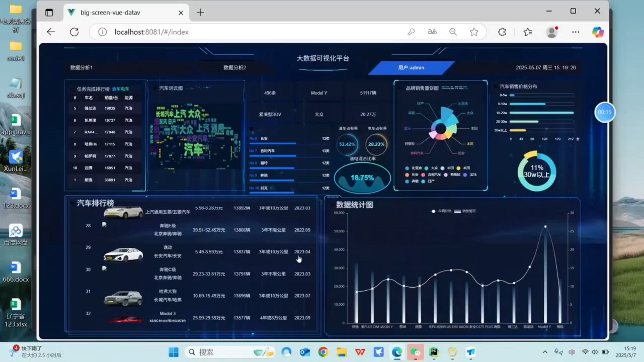
Task: Go back with the browser back arrow
Action: click(x=51, y=32)
